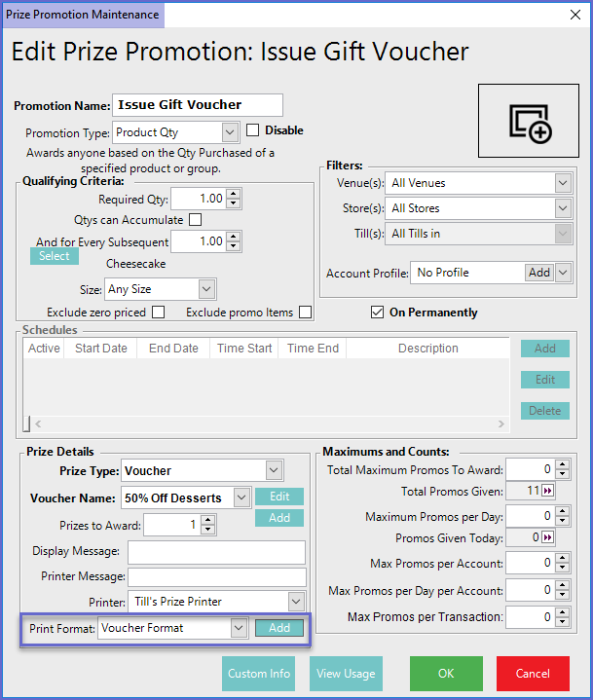
Task: Click the green OK button
Action: (x=446, y=674)
